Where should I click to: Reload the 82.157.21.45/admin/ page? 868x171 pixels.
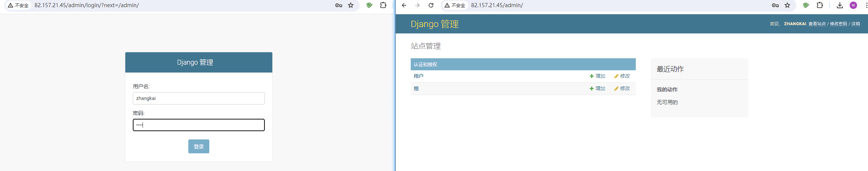pyautogui.click(x=431, y=5)
